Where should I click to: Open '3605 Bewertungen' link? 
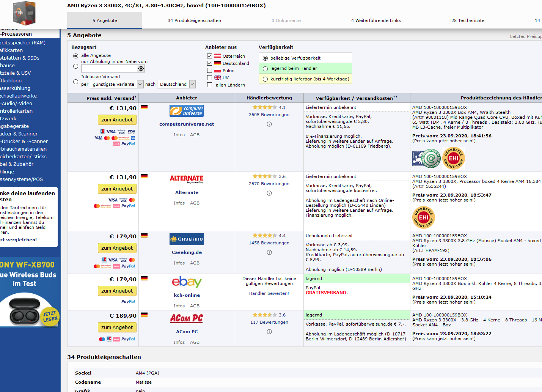269,115
